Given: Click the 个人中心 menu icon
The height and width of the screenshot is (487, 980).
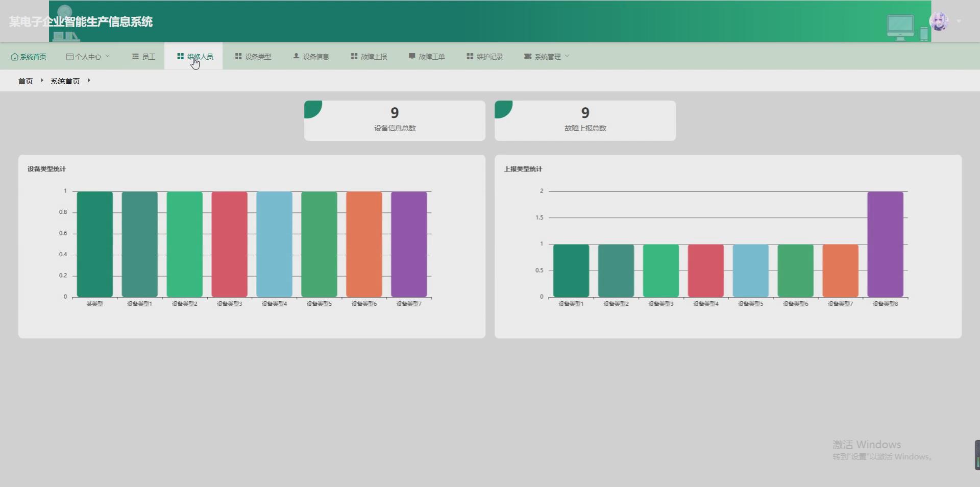Looking at the screenshot, I should 69,57.
